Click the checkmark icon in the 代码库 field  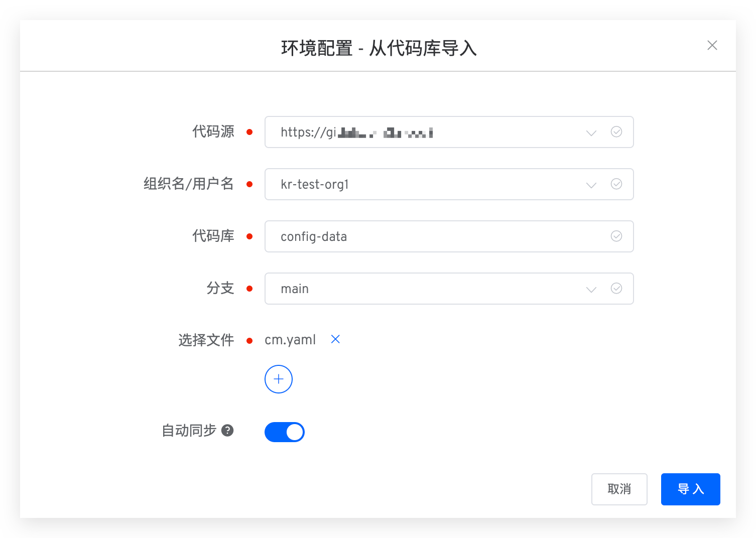point(616,236)
